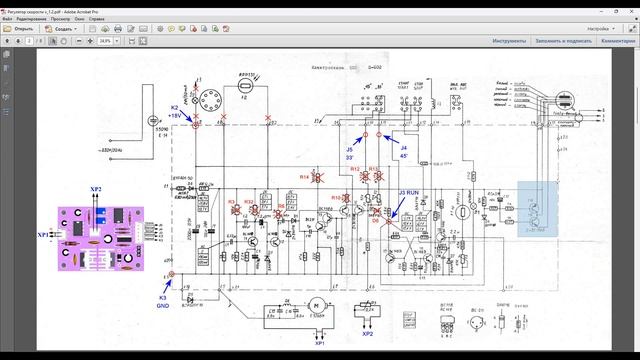Viewport: 640px width, 360px height.
Task: Click the Открыть button to open a file
Action: tap(18, 29)
